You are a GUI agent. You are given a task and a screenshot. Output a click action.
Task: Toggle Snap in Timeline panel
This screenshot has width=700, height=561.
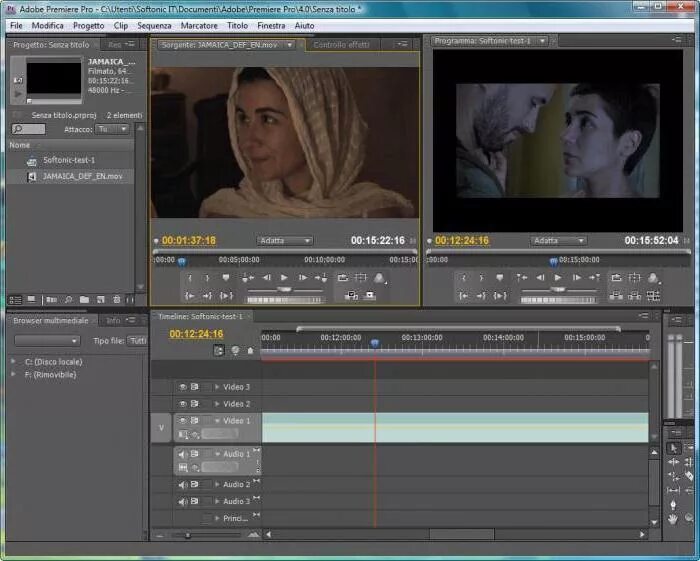[219, 350]
